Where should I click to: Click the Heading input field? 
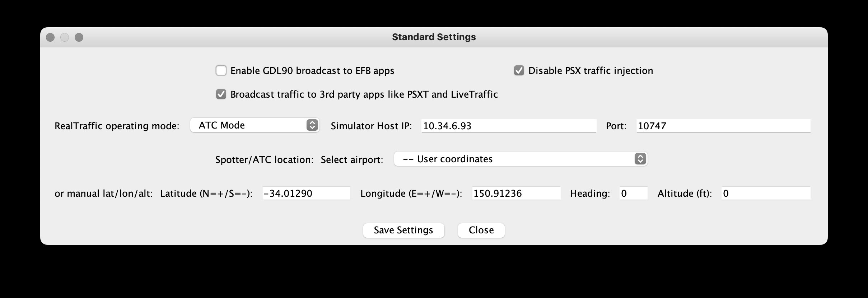[634, 193]
